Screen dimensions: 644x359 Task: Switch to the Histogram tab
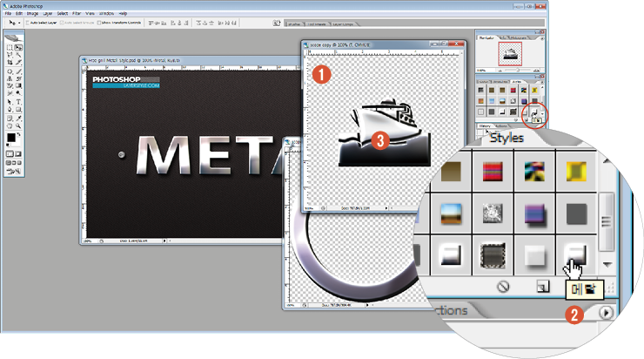519,37
